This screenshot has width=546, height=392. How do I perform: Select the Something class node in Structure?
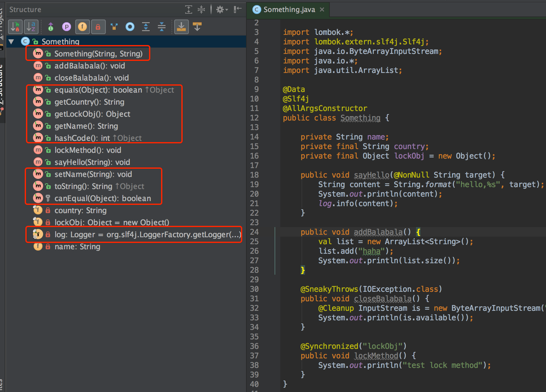[x=126, y=42]
